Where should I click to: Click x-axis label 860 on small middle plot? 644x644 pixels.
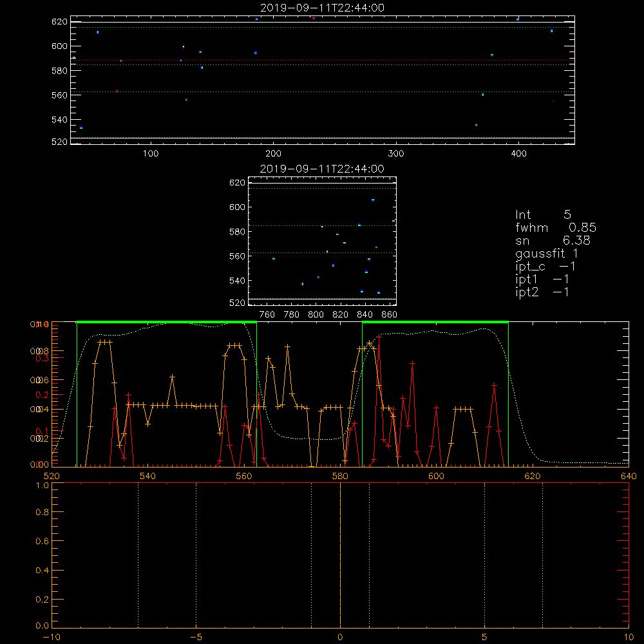[390, 315]
